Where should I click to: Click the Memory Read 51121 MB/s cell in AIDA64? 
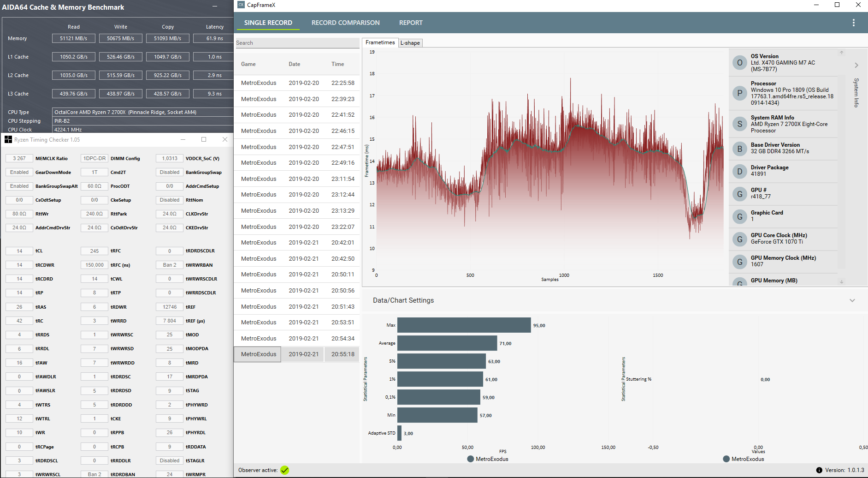(x=73, y=38)
